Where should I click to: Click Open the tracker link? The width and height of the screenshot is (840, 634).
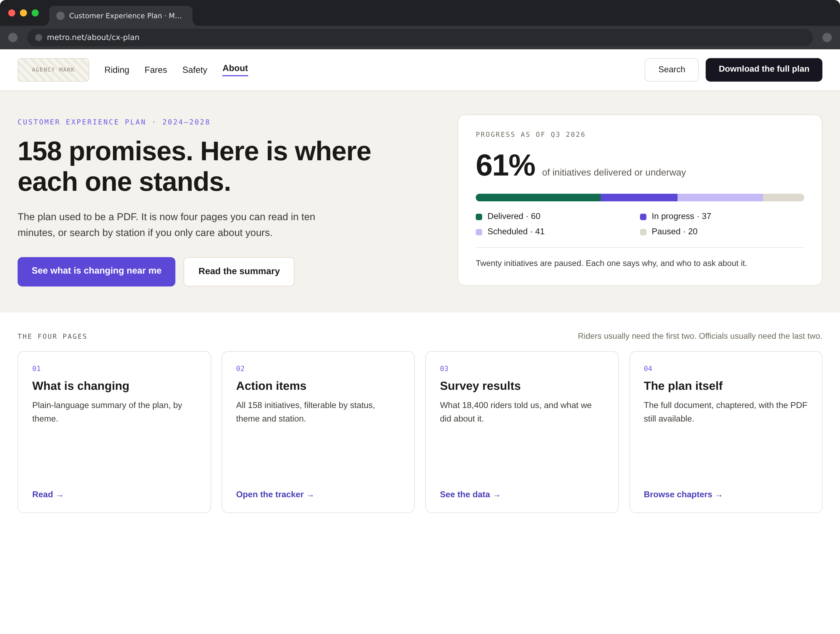pyautogui.click(x=275, y=494)
